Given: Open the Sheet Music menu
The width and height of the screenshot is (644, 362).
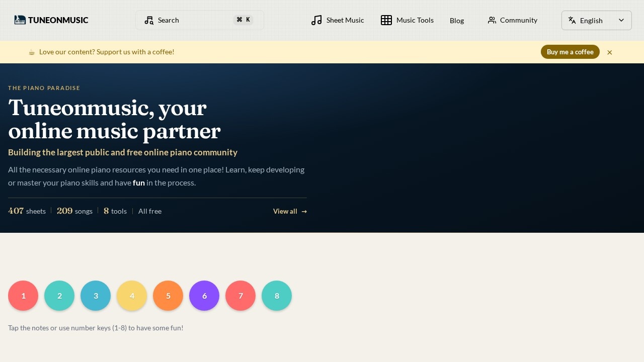Looking at the screenshot, I should click(x=338, y=20).
